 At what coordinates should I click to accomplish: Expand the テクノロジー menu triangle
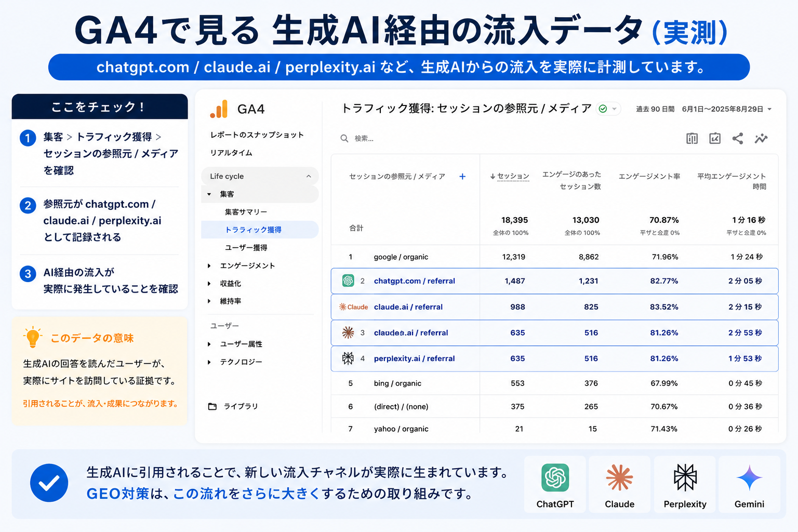209,362
